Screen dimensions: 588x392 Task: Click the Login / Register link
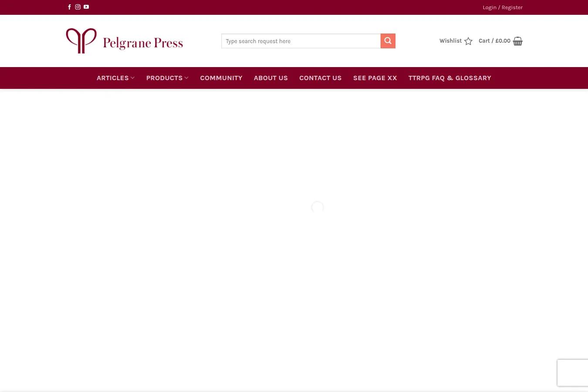coord(503,7)
